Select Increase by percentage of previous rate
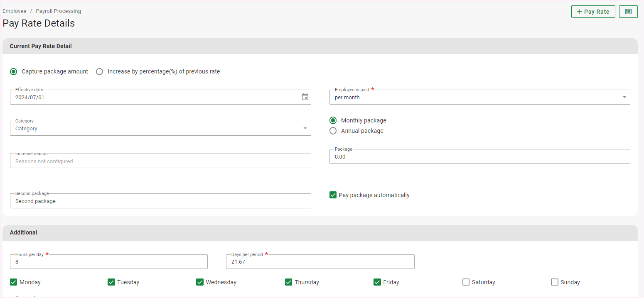644x298 pixels. tap(100, 71)
